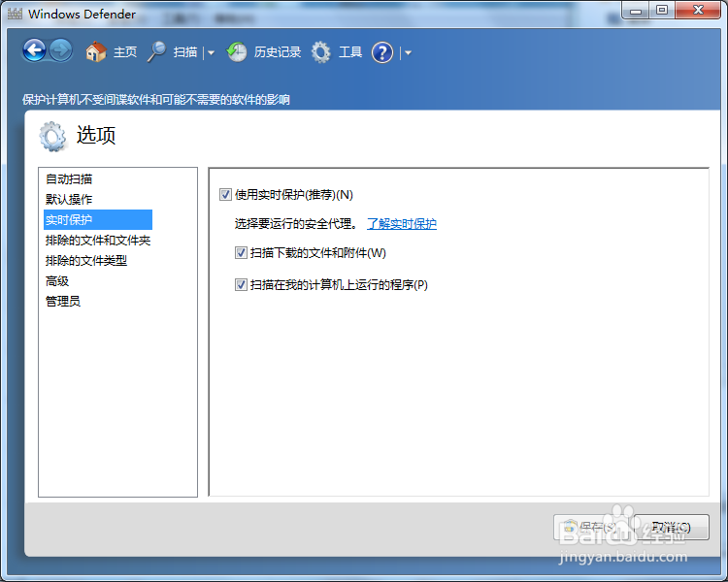Click the 扫描 magnifier icon
The height and width of the screenshot is (582, 728).
point(156,51)
